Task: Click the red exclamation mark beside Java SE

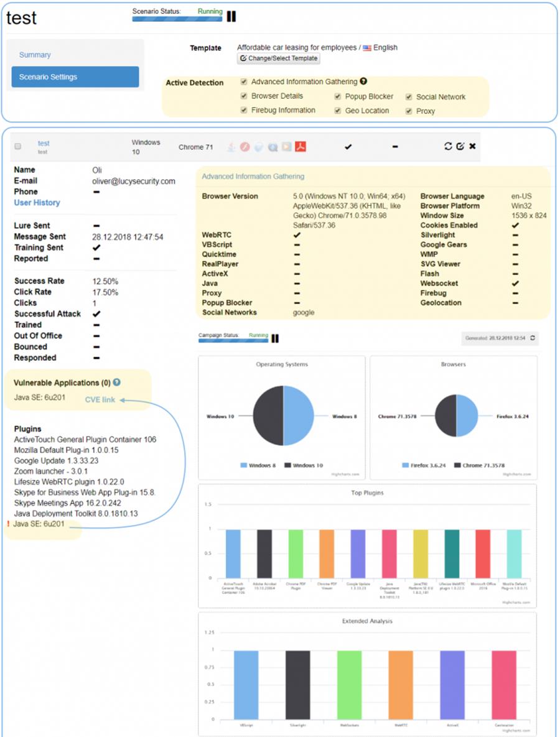Action: point(8,524)
